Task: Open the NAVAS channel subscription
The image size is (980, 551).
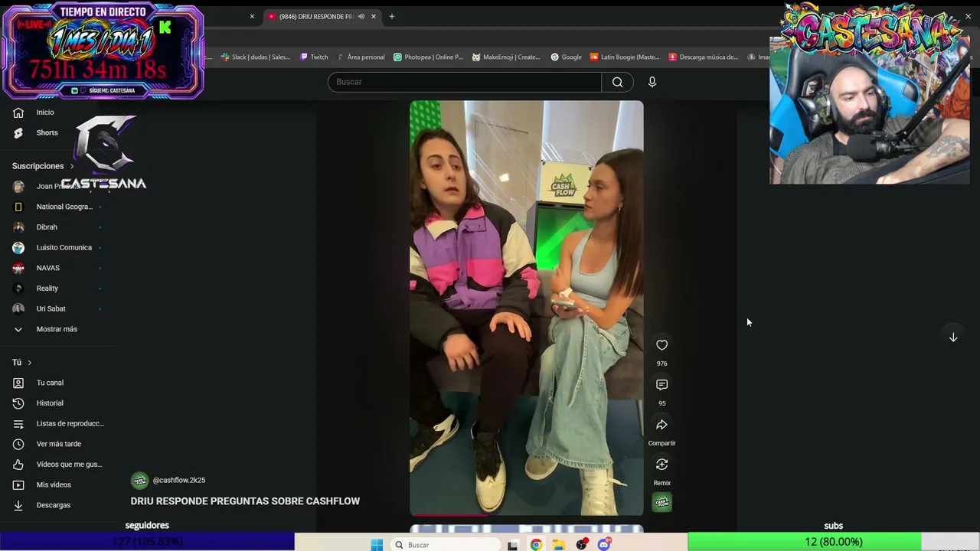Action: [x=47, y=268]
